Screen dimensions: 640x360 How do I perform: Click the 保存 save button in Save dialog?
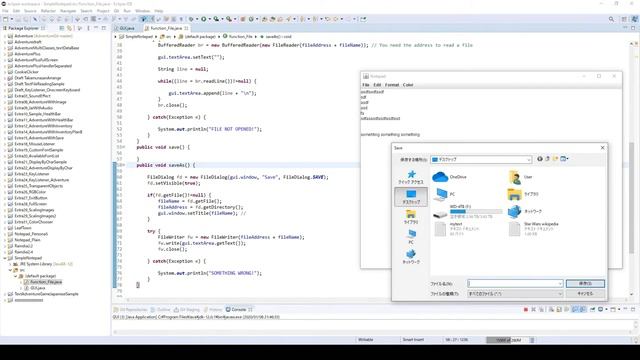coord(585,284)
